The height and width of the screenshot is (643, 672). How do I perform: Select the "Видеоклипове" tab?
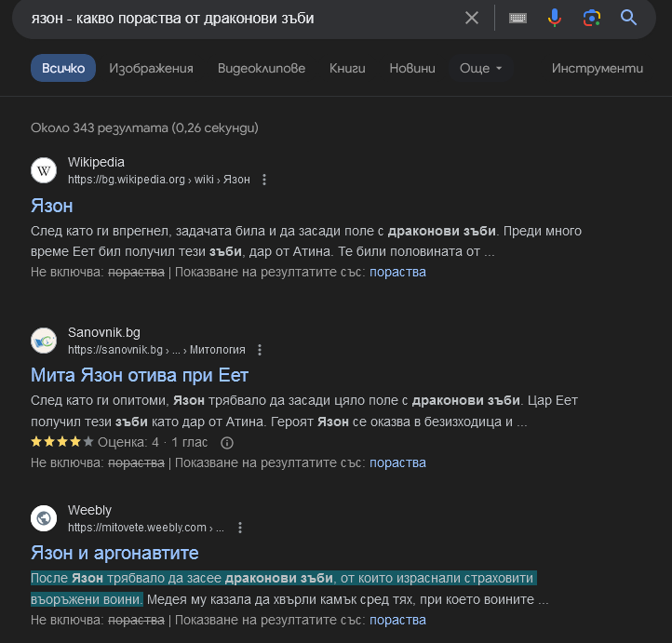262,68
